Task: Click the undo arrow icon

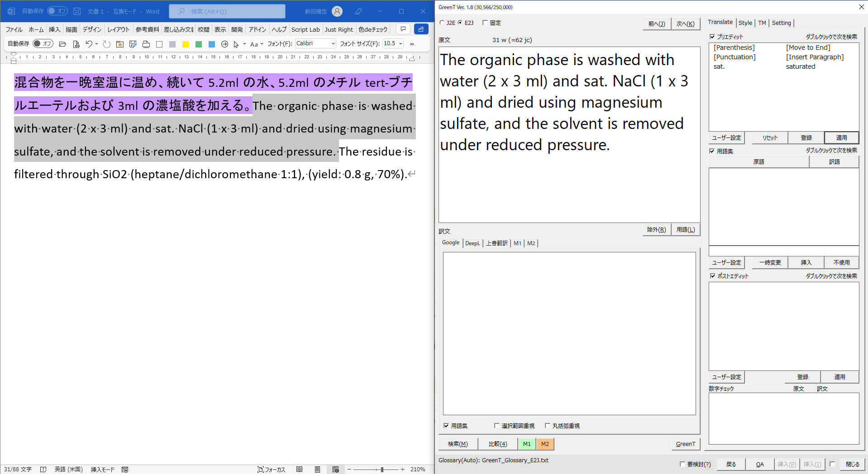Action: pyautogui.click(x=89, y=44)
